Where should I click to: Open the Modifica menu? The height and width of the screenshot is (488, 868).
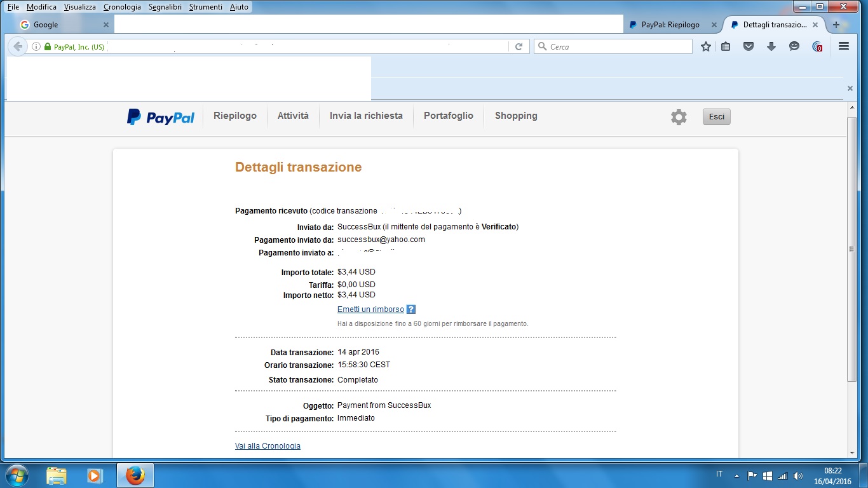(x=41, y=7)
